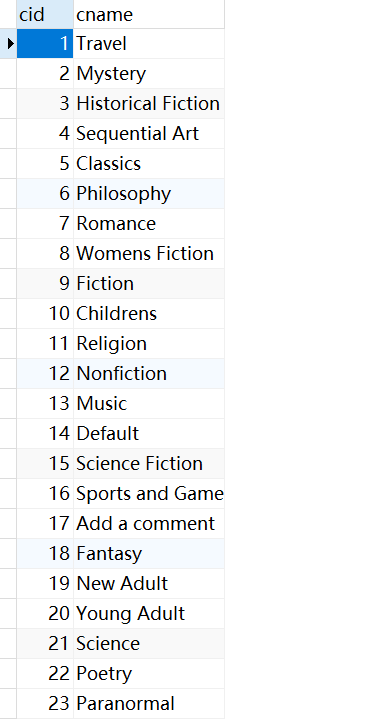Click the highlighted cid cell 1
This screenshot has width=365, height=724.
(x=45, y=44)
